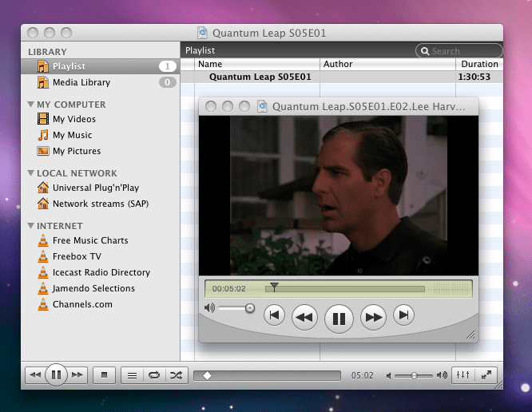The height and width of the screenshot is (412, 532).
Task: Click the stop button in bottom toolbar
Action: [x=104, y=374]
